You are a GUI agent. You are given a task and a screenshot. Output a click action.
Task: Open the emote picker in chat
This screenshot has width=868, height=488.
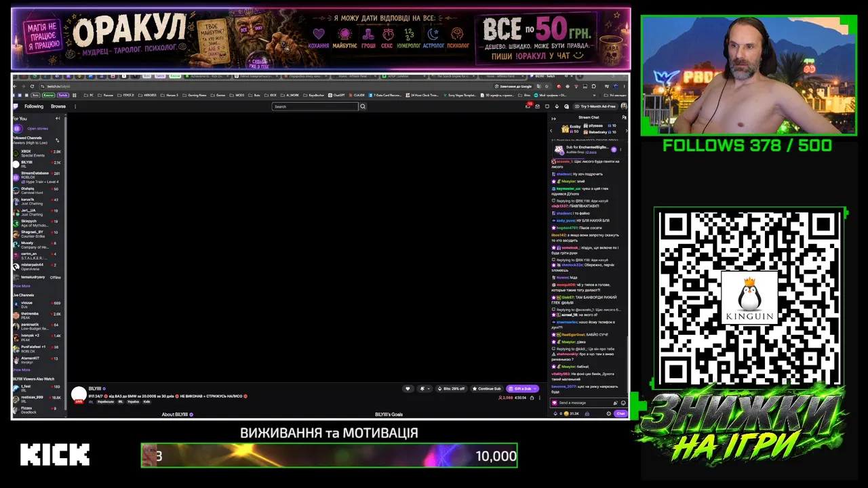[x=624, y=403]
